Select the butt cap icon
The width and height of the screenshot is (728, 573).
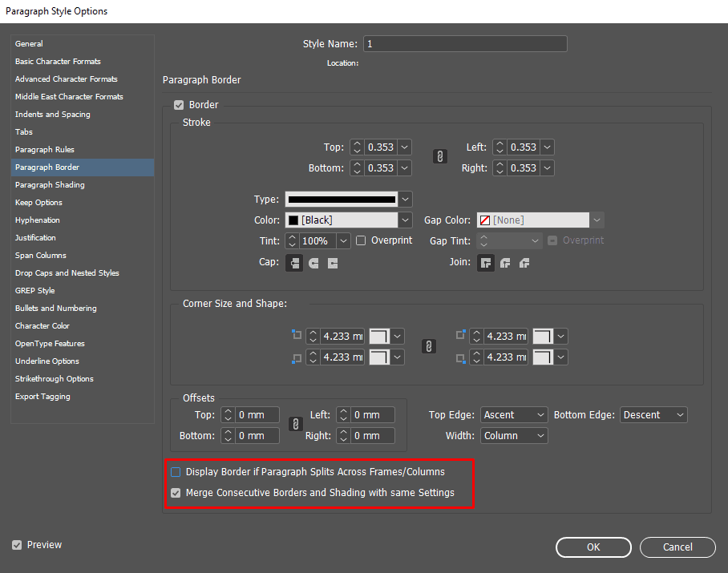tap(294, 263)
